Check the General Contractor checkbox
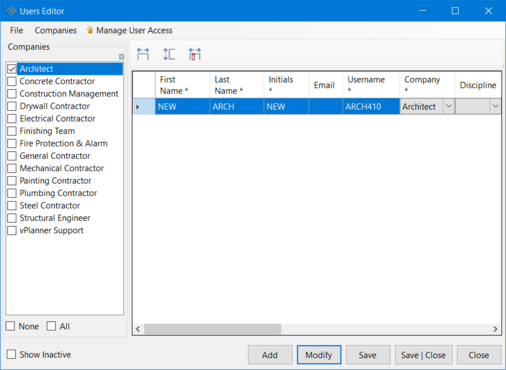Viewport: 506px width, 370px height. point(12,156)
